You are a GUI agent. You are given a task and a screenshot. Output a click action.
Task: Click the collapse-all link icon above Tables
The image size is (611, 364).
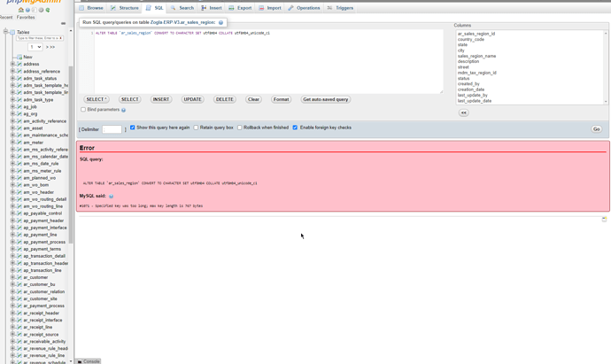(63, 23)
